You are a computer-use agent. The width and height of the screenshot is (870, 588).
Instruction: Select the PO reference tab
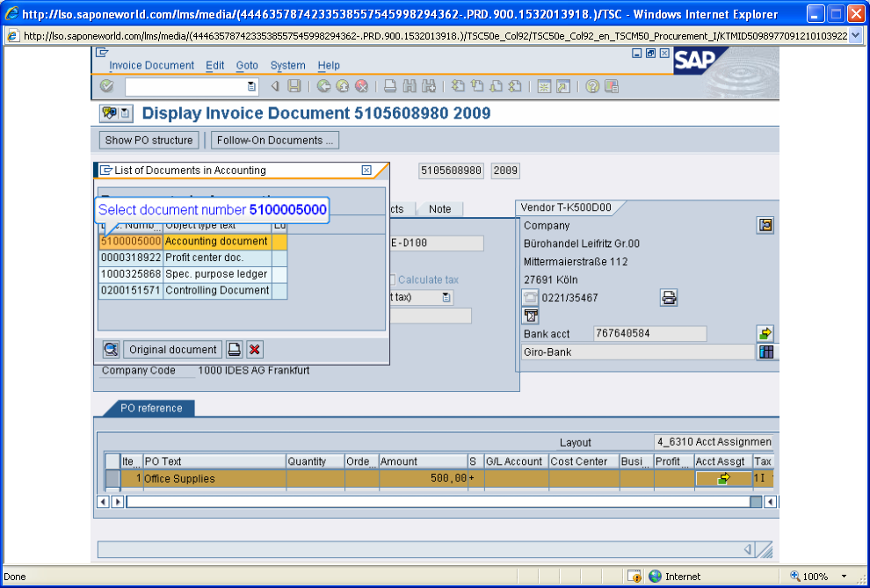click(151, 409)
